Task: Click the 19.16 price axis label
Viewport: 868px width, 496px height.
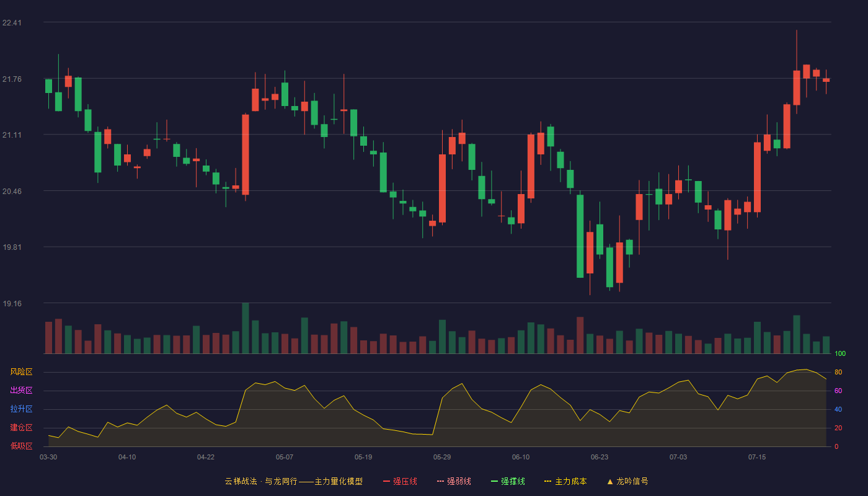Action: (12, 304)
